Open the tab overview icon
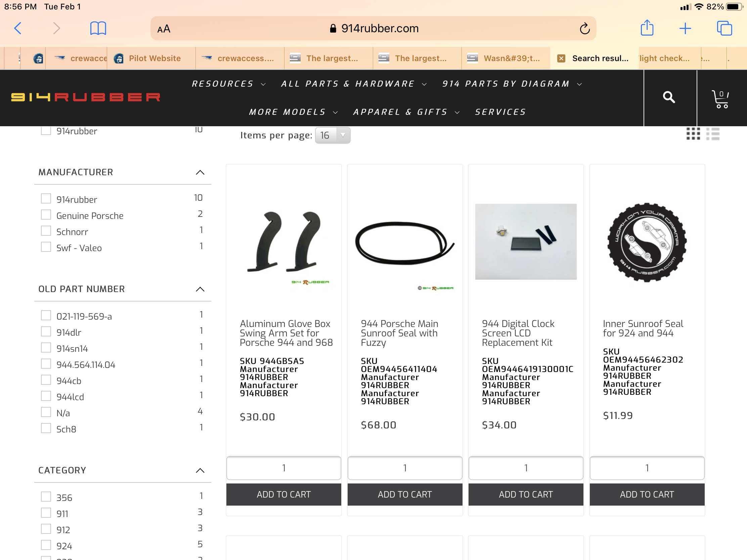 click(724, 28)
